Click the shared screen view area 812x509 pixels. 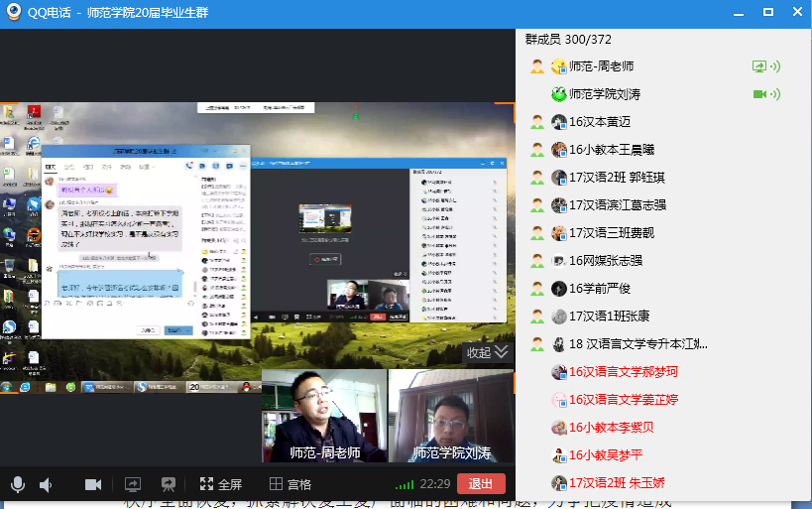pos(258,248)
